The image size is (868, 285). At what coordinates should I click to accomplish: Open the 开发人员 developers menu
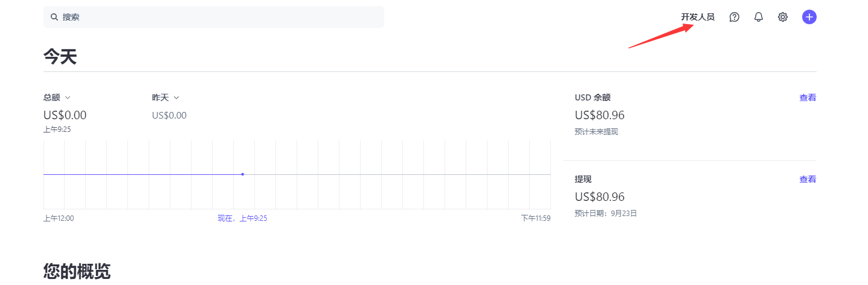pos(698,17)
